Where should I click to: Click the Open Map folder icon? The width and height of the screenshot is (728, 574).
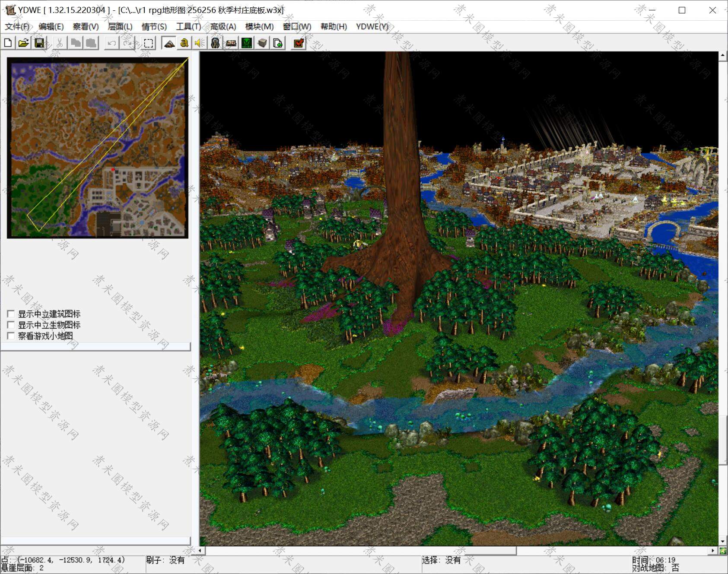24,43
